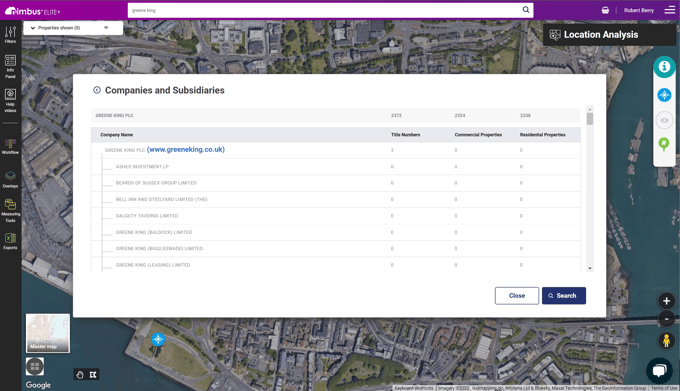Select the hand pan tool
This screenshot has height=391, width=680.
(x=80, y=375)
